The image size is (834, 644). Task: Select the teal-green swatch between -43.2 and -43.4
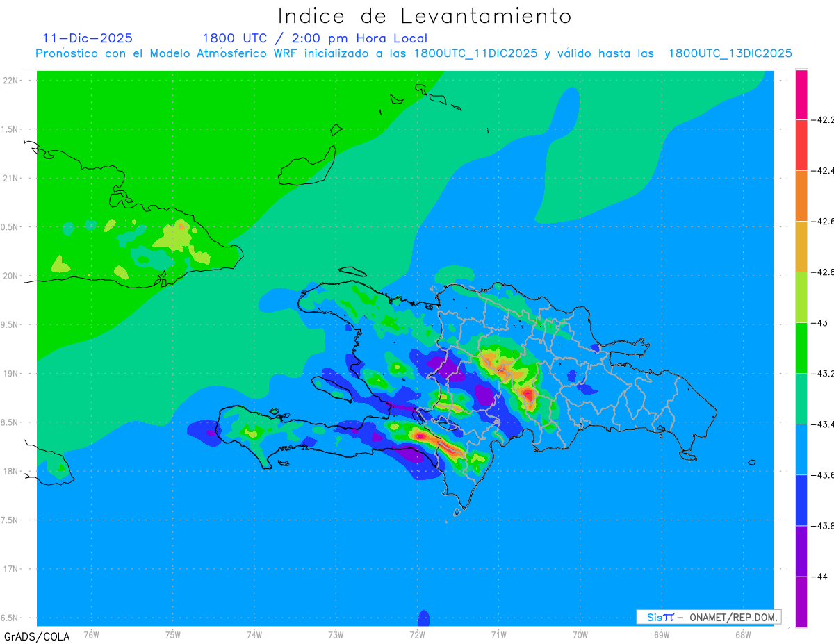(801, 399)
